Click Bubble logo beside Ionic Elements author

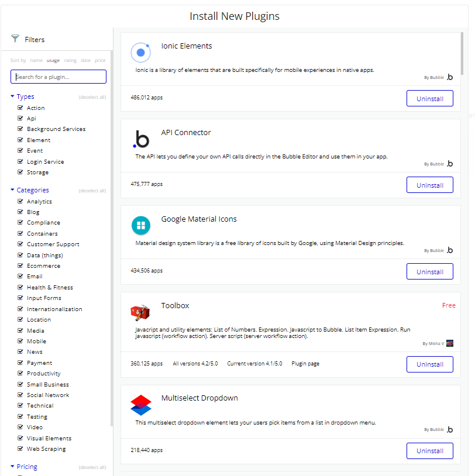[x=449, y=77]
